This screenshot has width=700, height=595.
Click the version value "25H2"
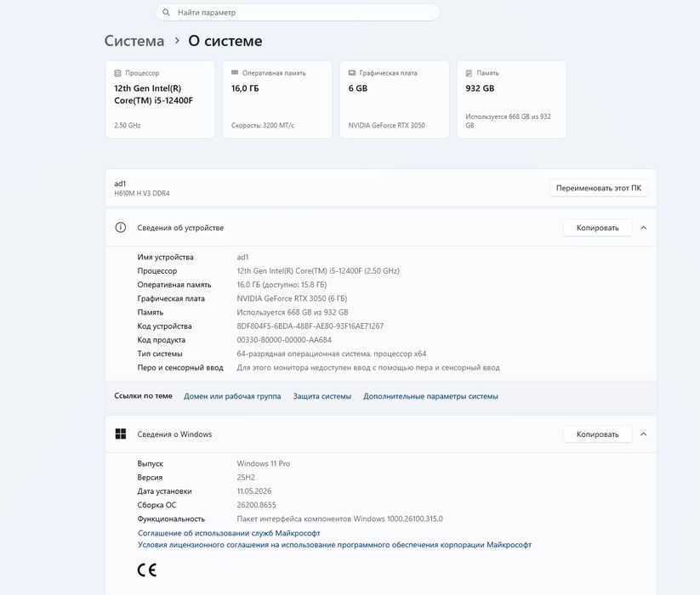click(246, 477)
